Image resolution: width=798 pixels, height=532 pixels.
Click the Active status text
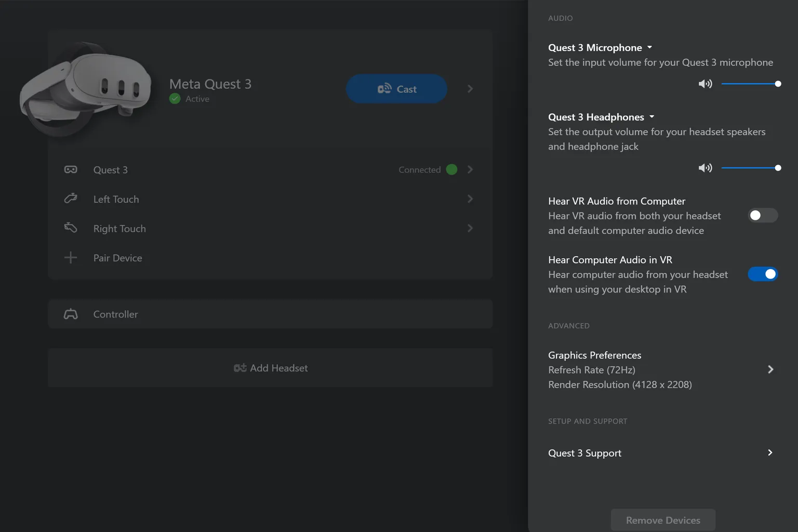(x=197, y=99)
